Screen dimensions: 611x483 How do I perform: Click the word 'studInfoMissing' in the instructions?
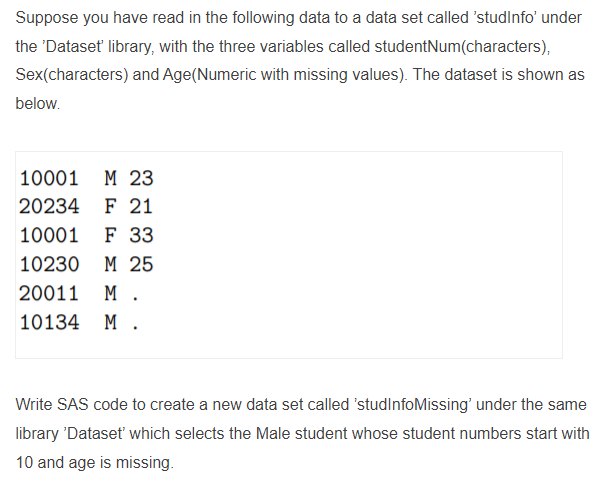click(412, 405)
